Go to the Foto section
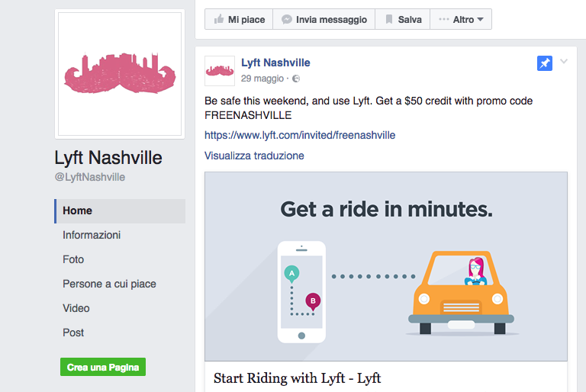Screen dimensions: 586x392 pyautogui.click(x=73, y=259)
